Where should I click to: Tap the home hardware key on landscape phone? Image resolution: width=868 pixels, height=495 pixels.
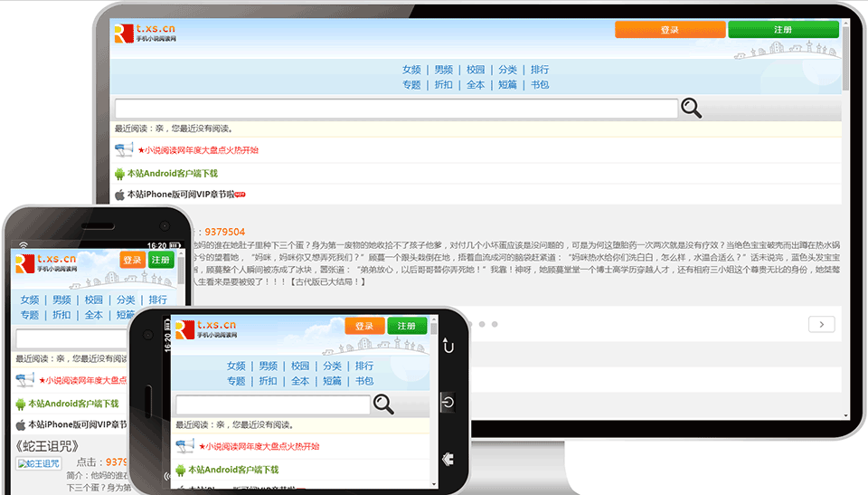(448, 459)
